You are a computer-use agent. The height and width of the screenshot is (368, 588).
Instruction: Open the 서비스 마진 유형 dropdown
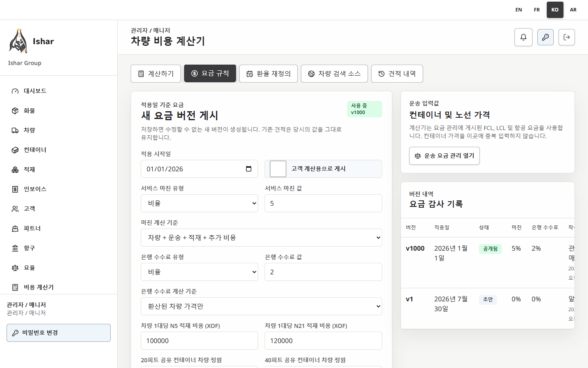click(199, 203)
